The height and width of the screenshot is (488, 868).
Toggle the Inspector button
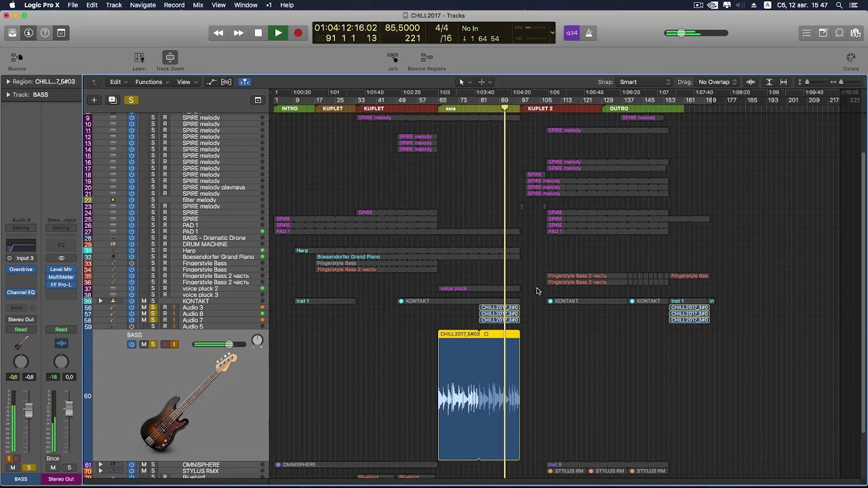click(x=28, y=33)
